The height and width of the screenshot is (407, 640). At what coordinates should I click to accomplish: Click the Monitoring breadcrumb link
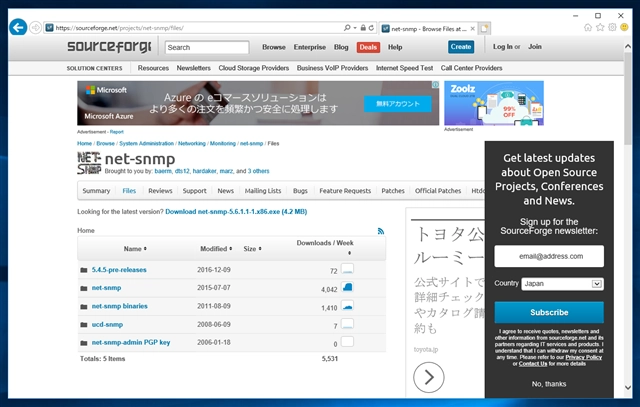(x=222, y=143)
